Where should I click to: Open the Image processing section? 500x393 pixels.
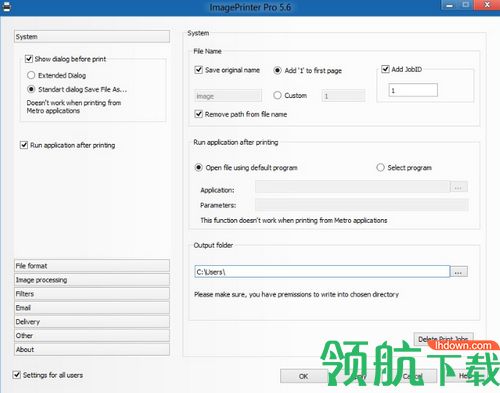pyautogui.click(x=92, y=280)
